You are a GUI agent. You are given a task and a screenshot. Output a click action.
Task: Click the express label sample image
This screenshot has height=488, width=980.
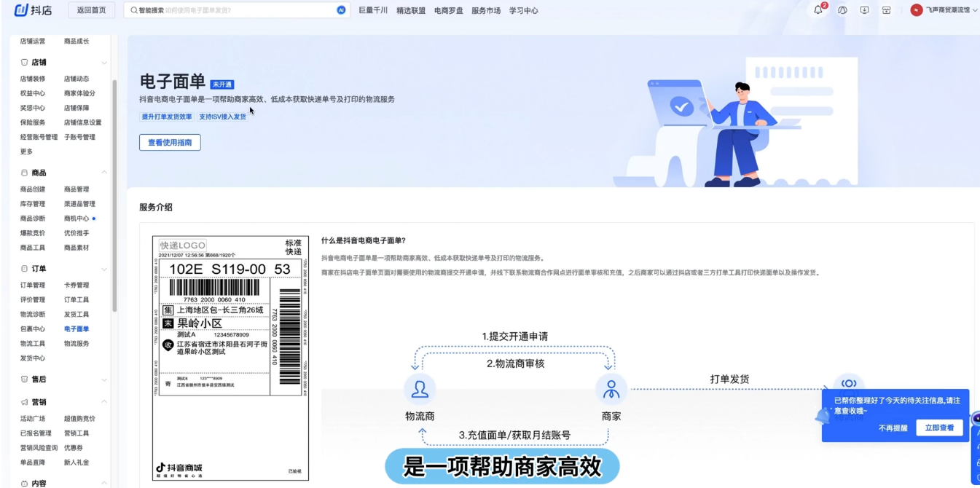[x=230, y=358]
